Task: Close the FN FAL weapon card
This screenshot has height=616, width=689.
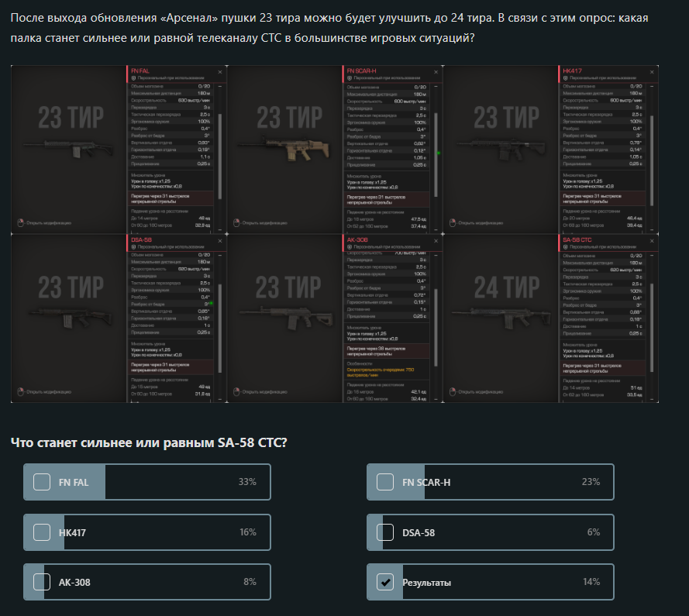Action: click(x=220, y=72)
